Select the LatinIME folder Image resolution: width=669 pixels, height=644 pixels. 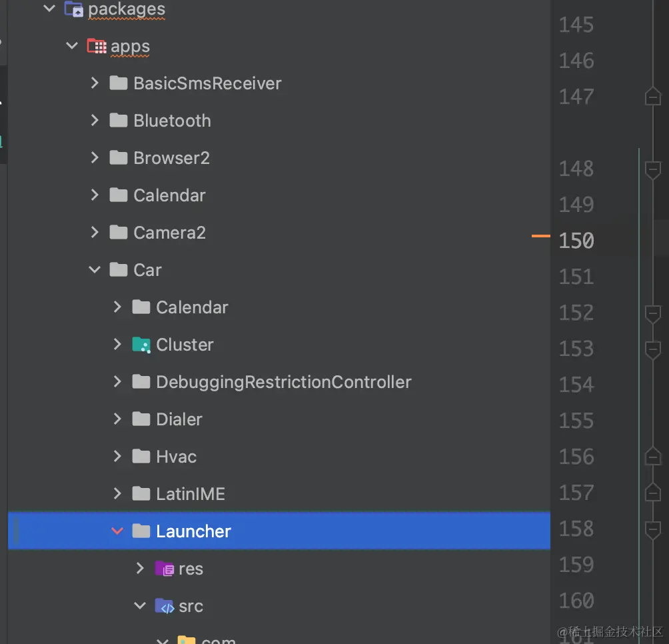(190, 494)
